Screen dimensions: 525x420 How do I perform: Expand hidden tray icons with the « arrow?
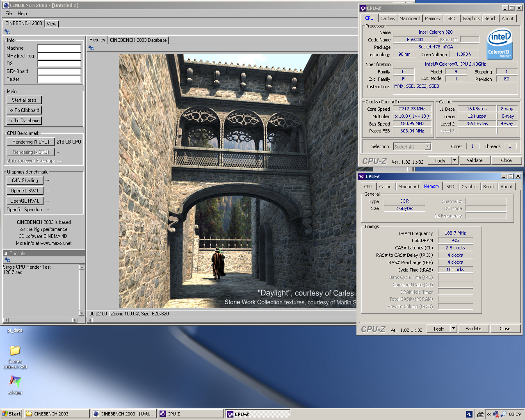[489, 414]
